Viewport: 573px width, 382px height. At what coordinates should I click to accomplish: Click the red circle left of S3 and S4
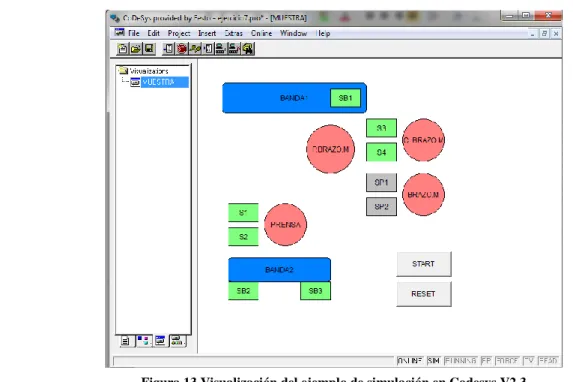tap(330, 149)
